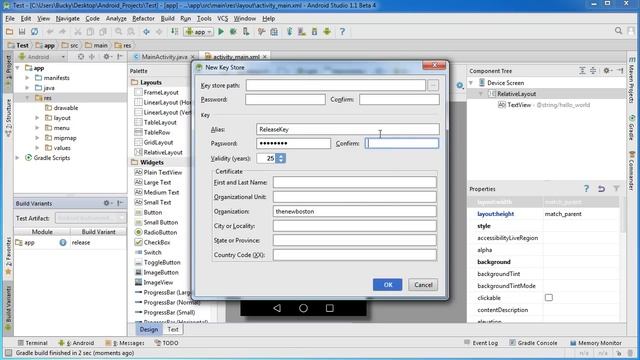Click the Cut scissors icon
This screenshot has height=360, width=640.
[x=78, y=31]
